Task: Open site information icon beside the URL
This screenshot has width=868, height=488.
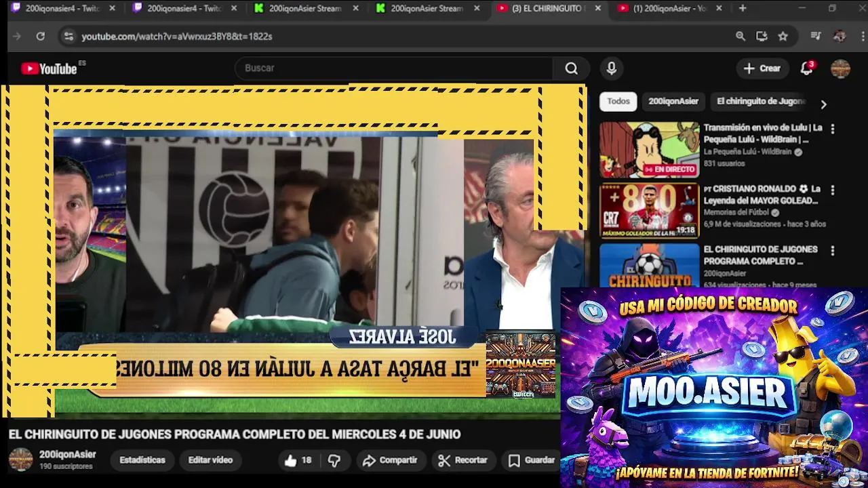Action: click(x=68, y=37)
